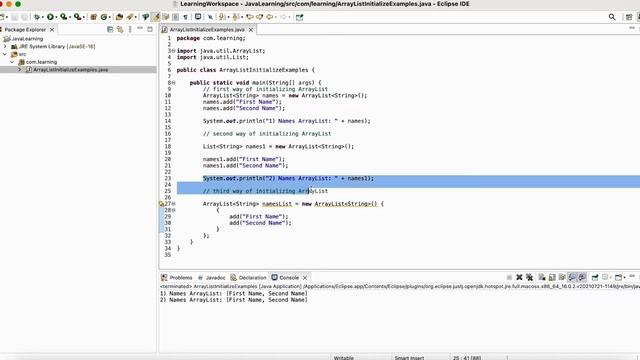Close the ArrayListInitializeExamples.java editor tab
640x360 pixels.
click(x=251, y=30)
